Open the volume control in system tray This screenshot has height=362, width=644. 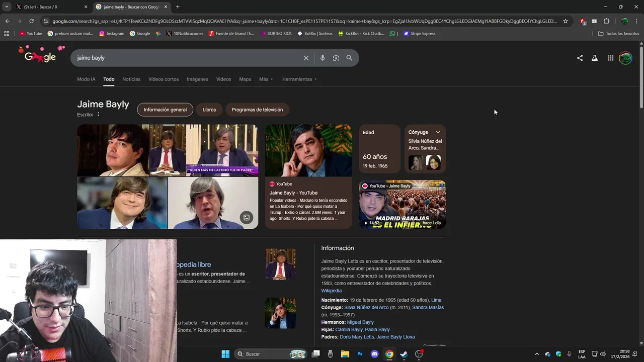(602, 354)
